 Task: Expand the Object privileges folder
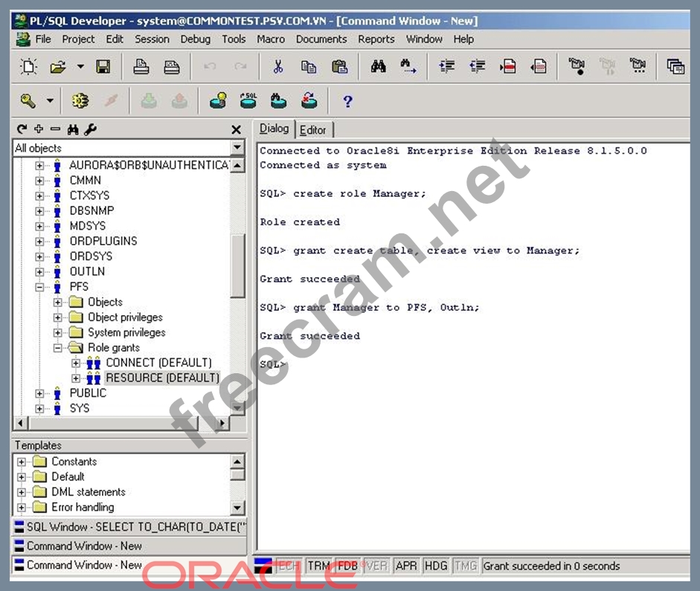[57, 317]
